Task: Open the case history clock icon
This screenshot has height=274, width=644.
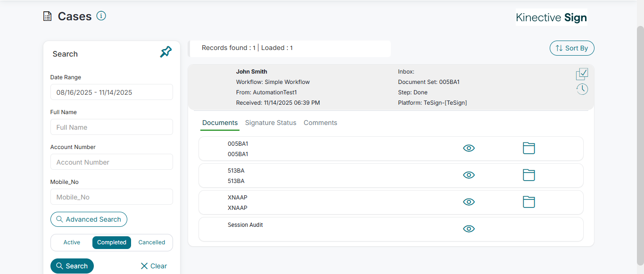Action: [x=582, y=89]
